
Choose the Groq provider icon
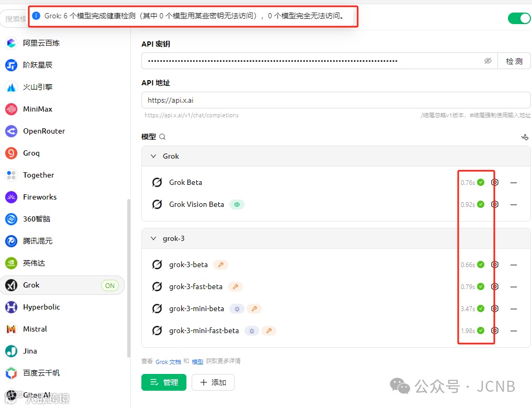point(11,153)
